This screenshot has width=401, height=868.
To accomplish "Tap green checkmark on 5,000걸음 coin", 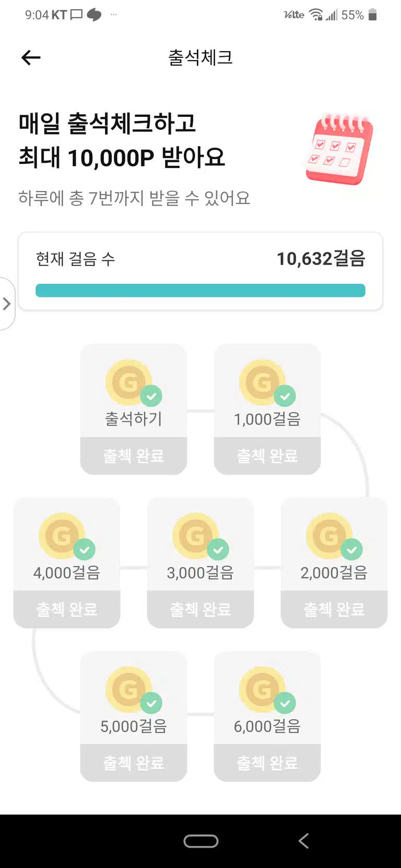I will pyautogui.click(x=151, y=703).
